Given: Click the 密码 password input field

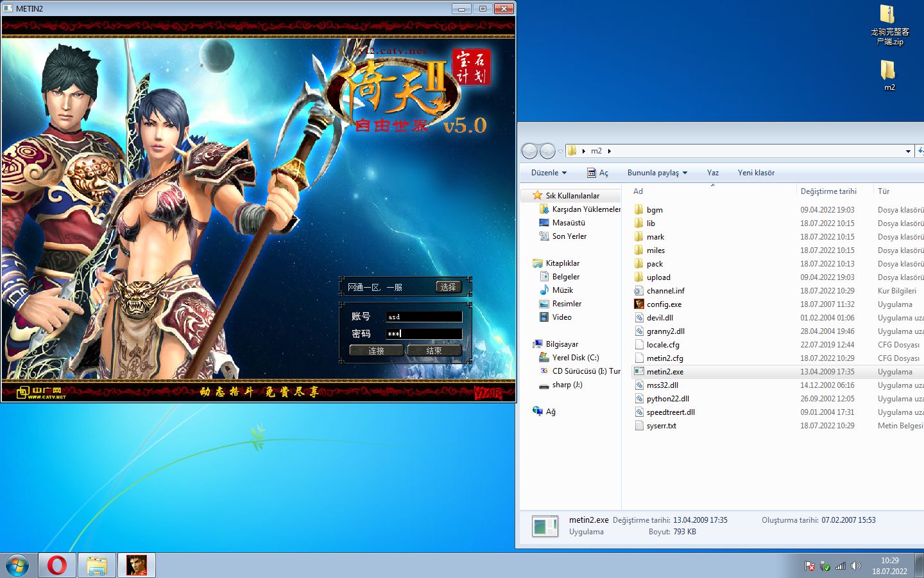Looking at the screenshot, I should pyautogui.click(x=424, y=333).
